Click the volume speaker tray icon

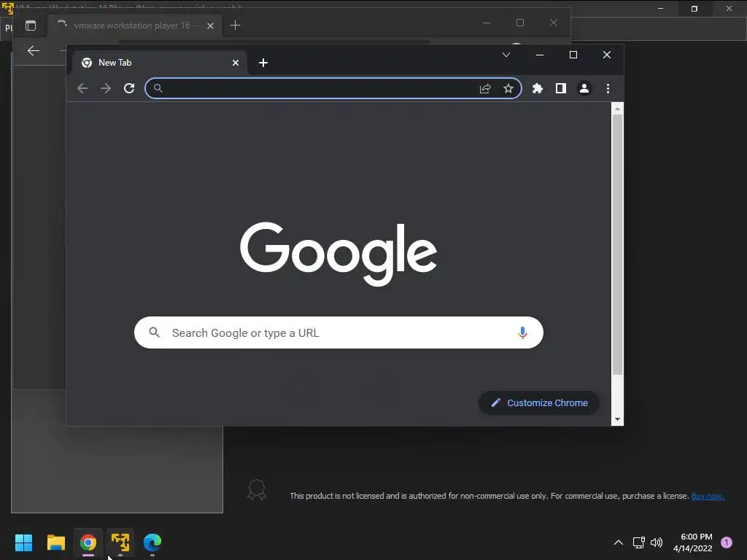point(657,542)
